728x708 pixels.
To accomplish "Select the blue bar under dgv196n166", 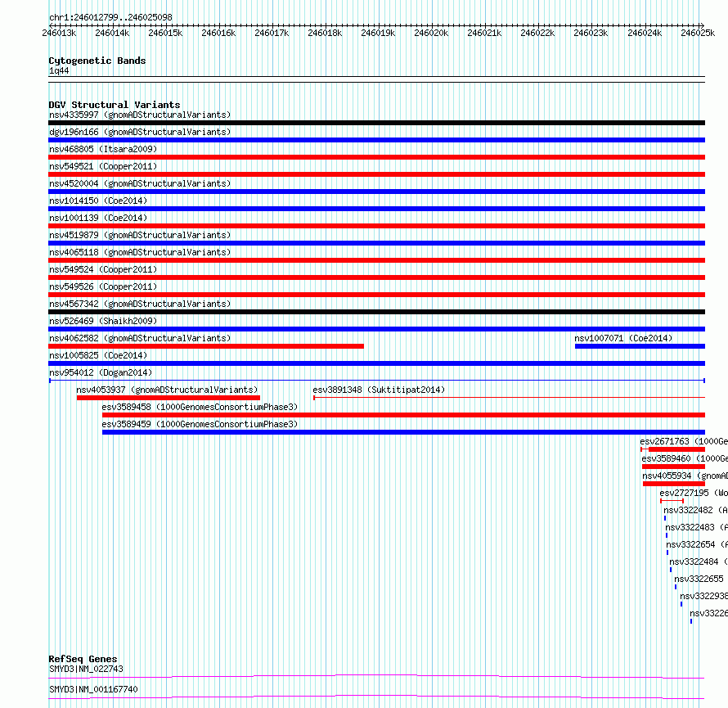I will pos(376,140).
